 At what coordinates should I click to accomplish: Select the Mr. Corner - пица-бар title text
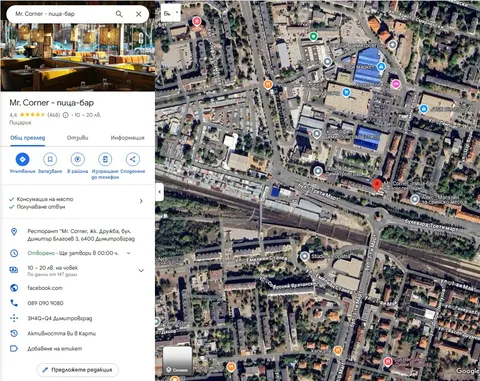click(x=52, y=103)
